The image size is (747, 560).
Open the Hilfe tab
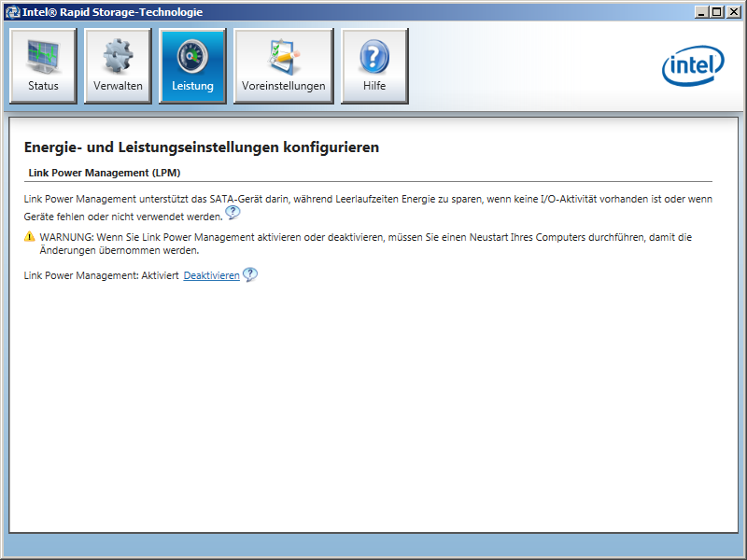pos(374,65)
